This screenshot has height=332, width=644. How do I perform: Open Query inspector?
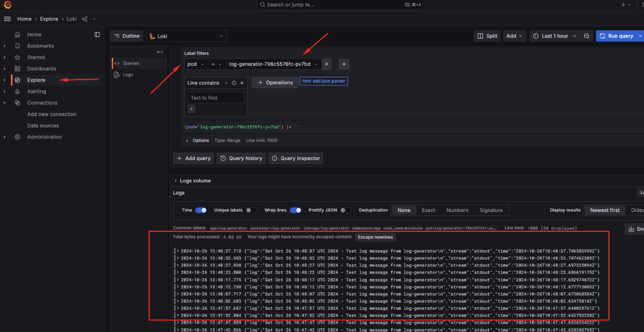click(x=296, y=158)
